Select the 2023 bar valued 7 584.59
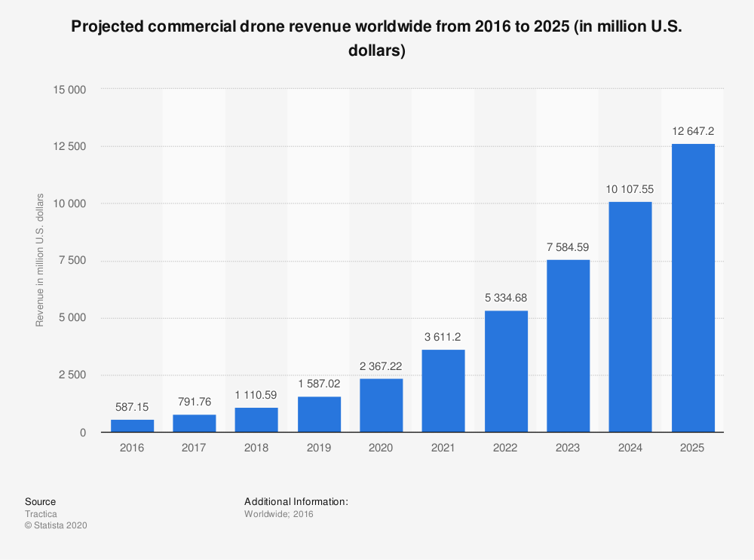Screen dimensions: 754x560 (568, 346)
